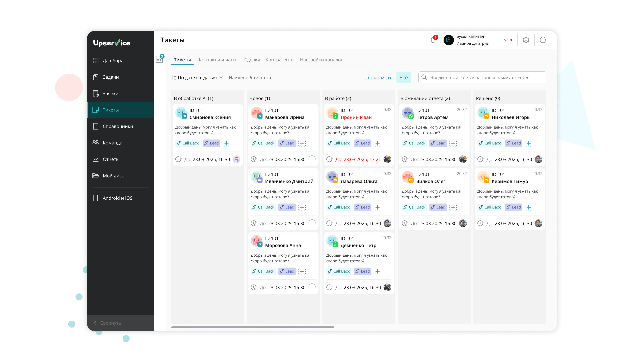Switch to the Контрагенты tab
Image resolution: width=644 pixels, height=362 pixels.
pyautogui.click(x=280, y=60)
